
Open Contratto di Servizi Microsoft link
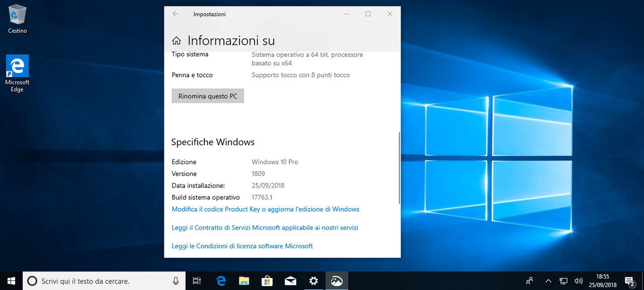click(265, 228)
